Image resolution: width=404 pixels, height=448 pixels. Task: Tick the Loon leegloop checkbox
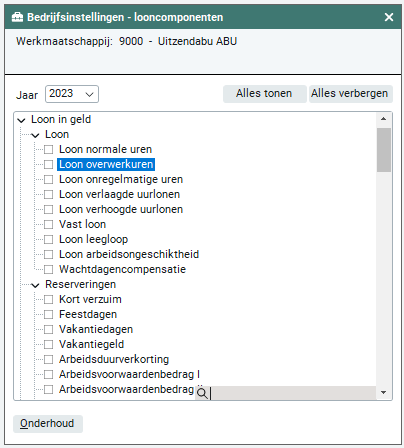click(49, 239)
